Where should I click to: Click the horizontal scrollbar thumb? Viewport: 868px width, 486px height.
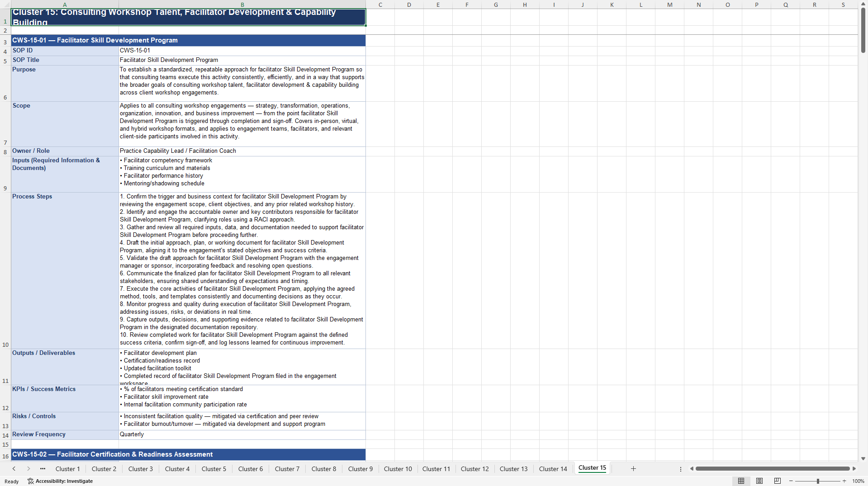[x=773, y=468]
